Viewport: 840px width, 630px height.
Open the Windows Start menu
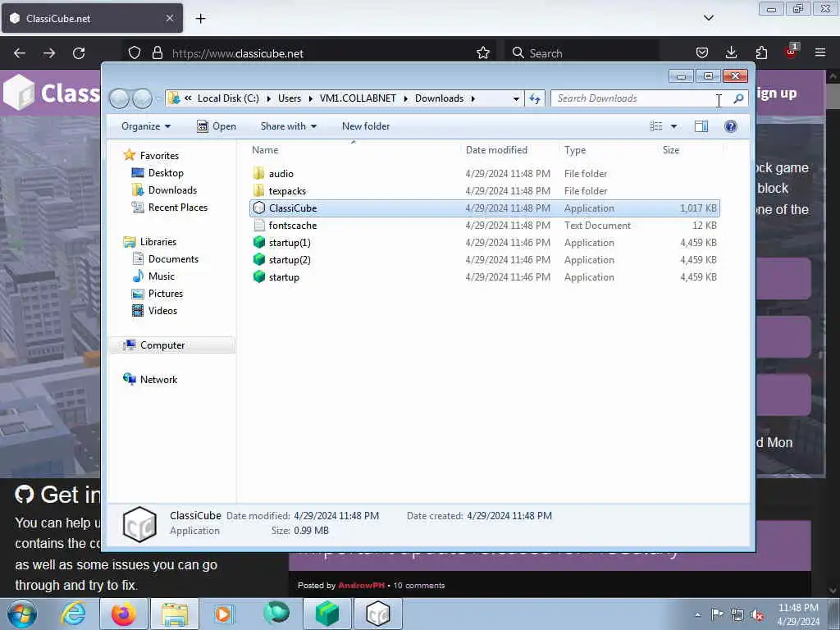[22, 614]
